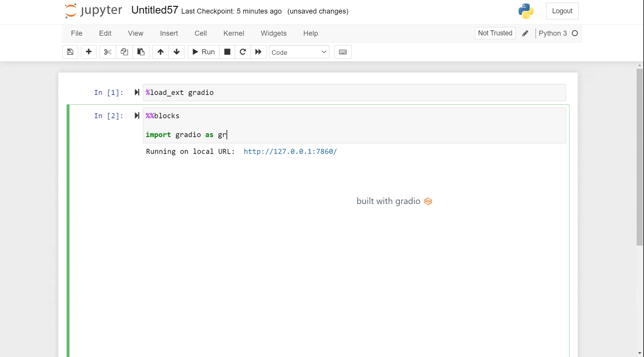Image resolution: width=644 pixels, height=357 pixels.
Task: Click the Not Trusted button
Action: pos(495,33)
